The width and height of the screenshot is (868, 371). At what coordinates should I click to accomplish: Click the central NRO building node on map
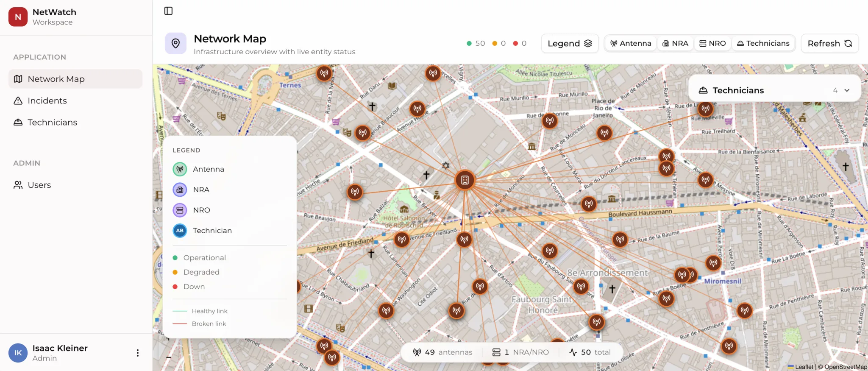click(x=465, y=180)
